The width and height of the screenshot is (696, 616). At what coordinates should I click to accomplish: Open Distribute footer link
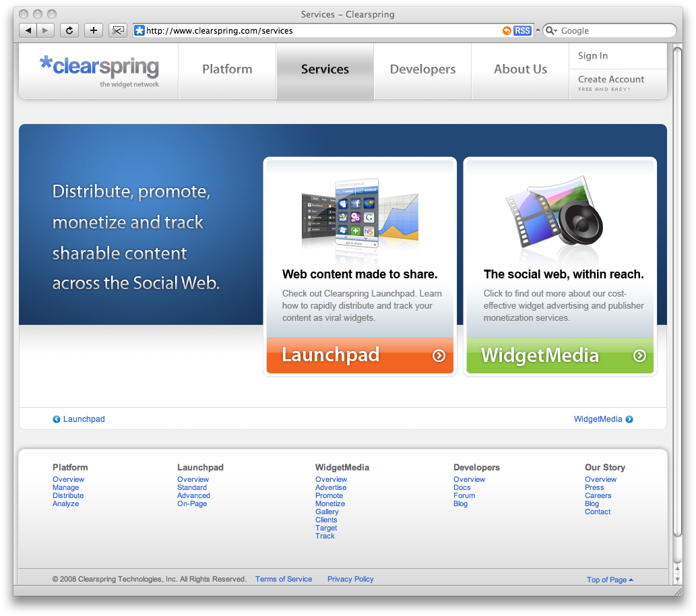click(68, 495)
